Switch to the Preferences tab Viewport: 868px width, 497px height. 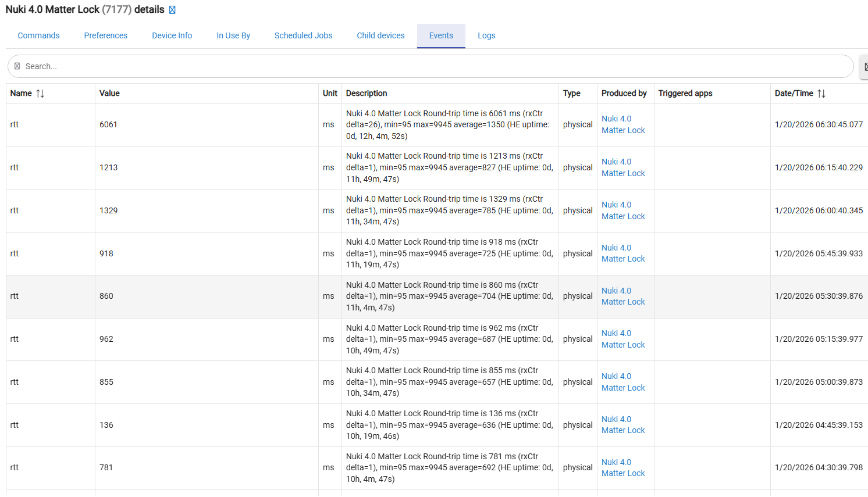coord(105,35)
